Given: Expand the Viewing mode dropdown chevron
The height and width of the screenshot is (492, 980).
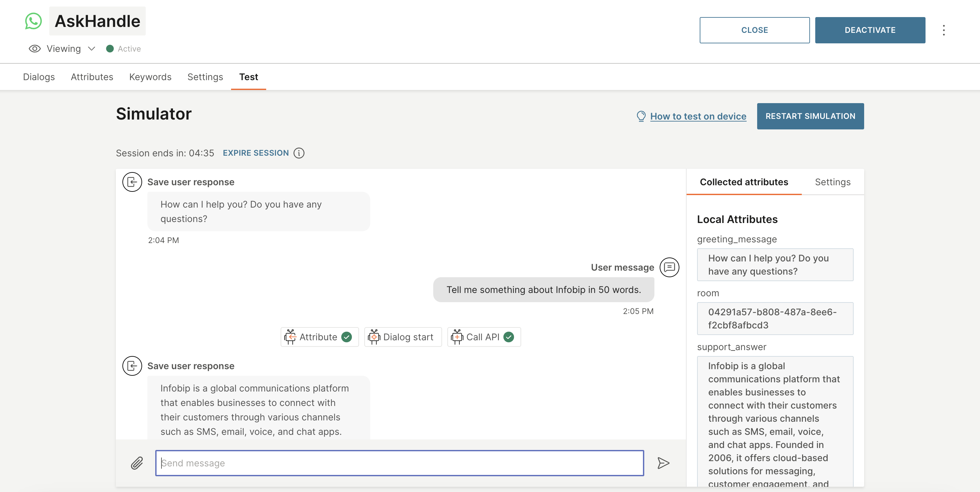Looking at the screenshot, I should pos(91,48).
